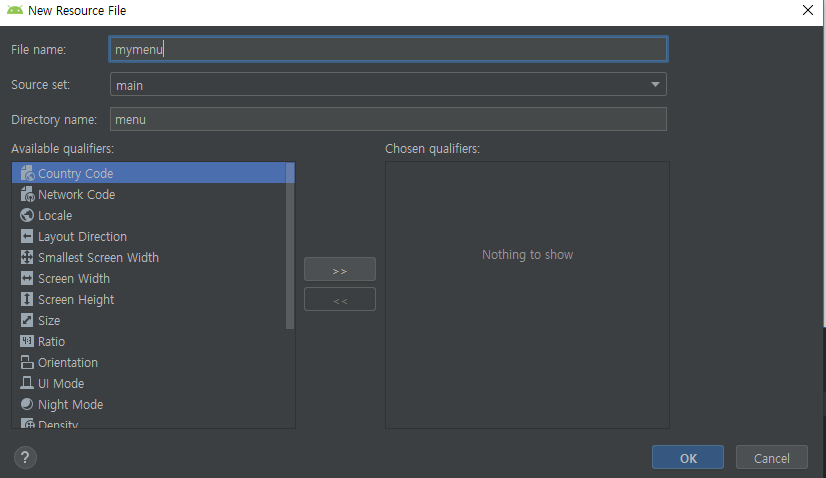This screenshot has width=826, height=478.
Task: Open the Source set dropdown
Action: (x=388, y=84)
